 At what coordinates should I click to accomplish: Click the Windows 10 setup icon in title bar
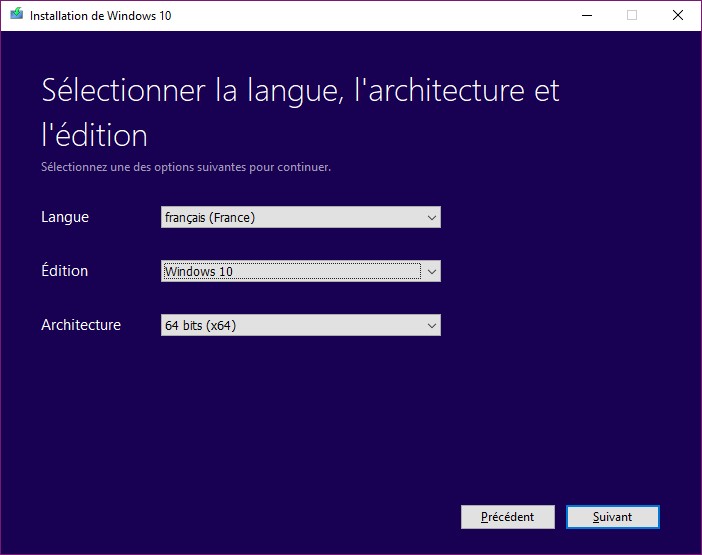[17, 14]
